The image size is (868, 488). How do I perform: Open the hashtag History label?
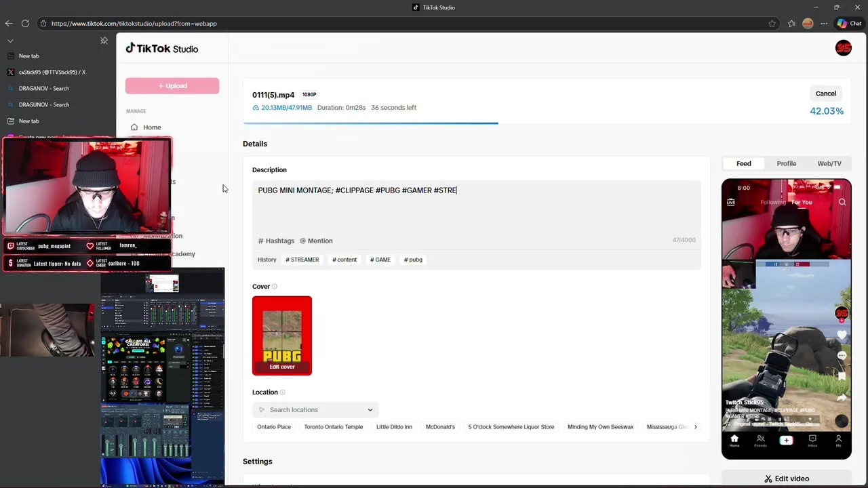click(x=267, y=260)
